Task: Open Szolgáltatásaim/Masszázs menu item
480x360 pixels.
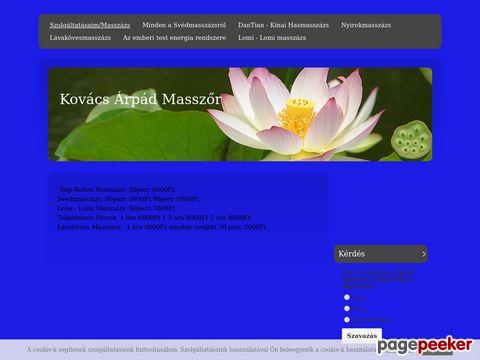Action: pyautogui.click(x=90, y=25)
